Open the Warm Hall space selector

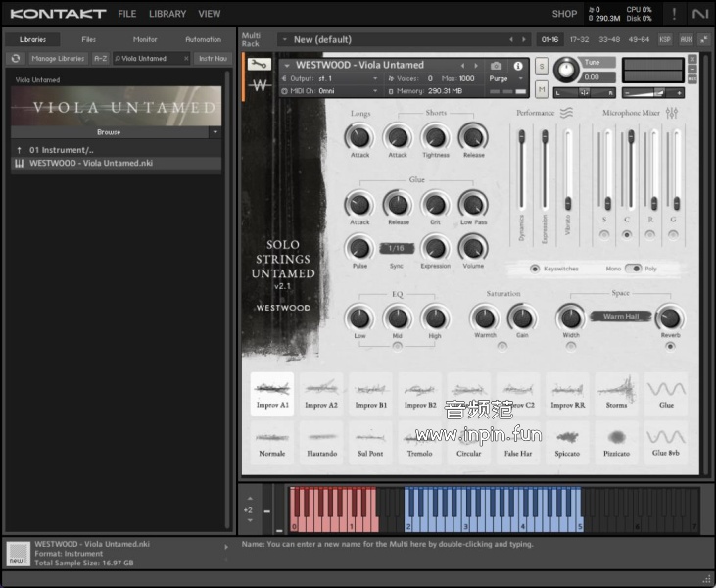coord(620,317)
